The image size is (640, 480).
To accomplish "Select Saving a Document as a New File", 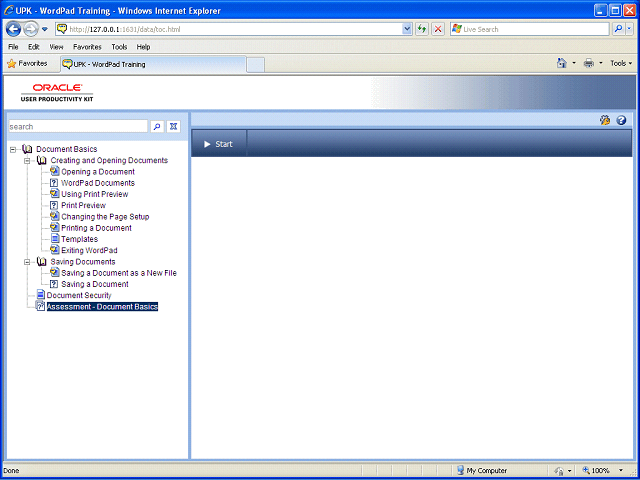I will point(119,273).
